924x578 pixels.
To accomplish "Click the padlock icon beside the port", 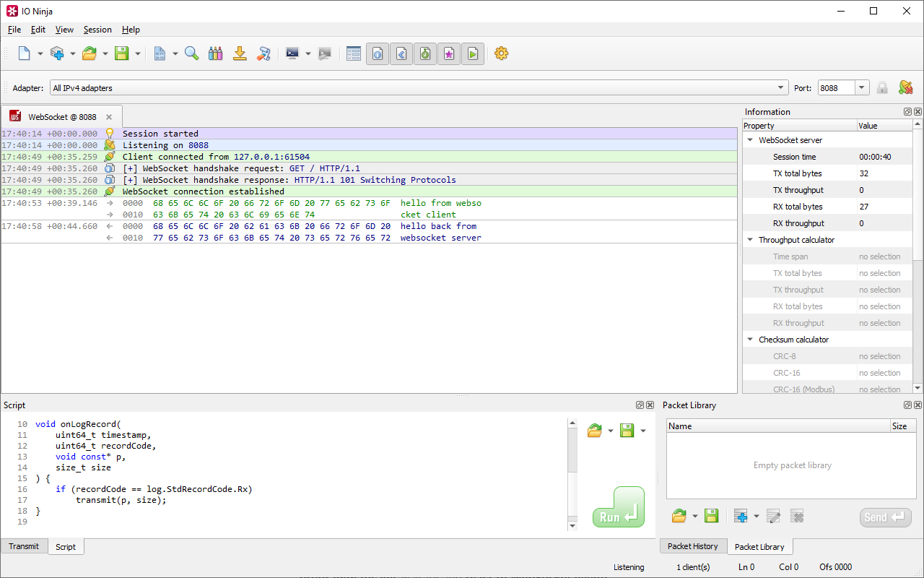I will [x=882, y=88].
